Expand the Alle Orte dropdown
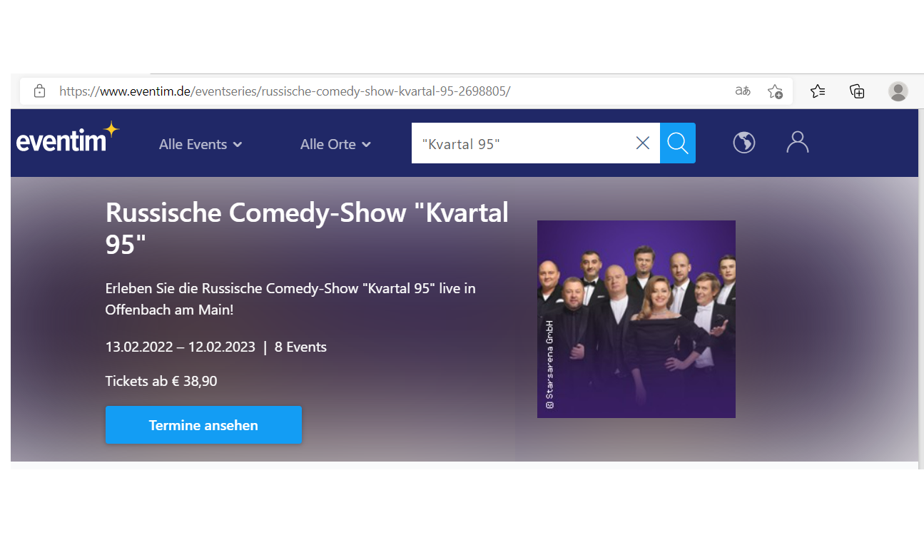 click(x=335, y=144)
